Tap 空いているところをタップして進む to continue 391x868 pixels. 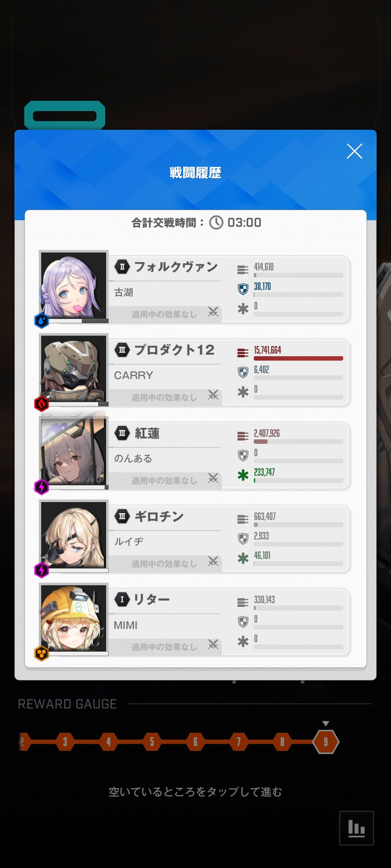(195, 792)
